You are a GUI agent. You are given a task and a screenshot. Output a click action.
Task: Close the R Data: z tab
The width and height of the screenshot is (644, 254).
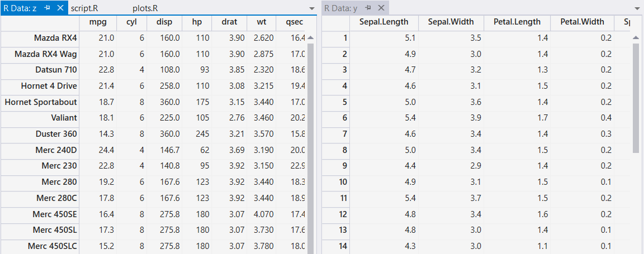(60, 8)
